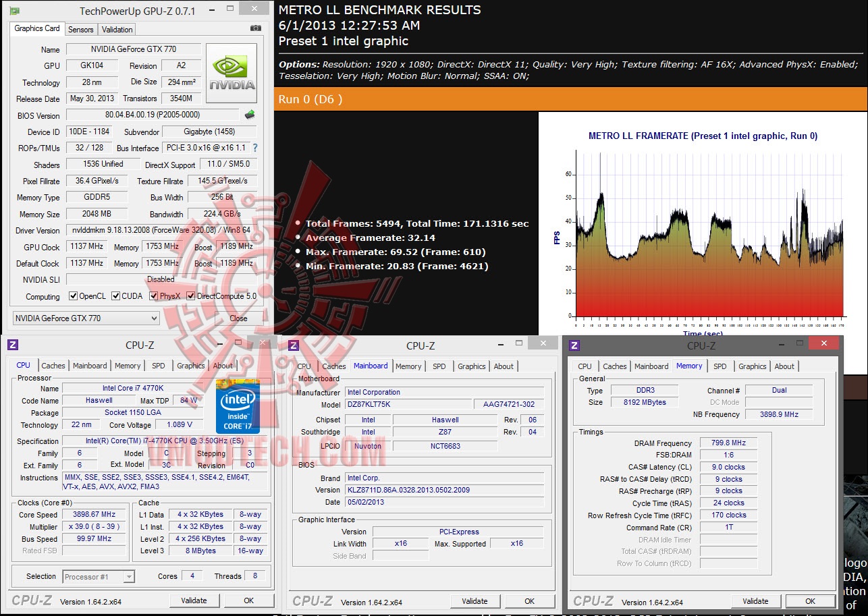Screen dimensions: 868x616
Task: Open Mainboard tab in the Memory CPU-Z window
Action: click(651, 366)
